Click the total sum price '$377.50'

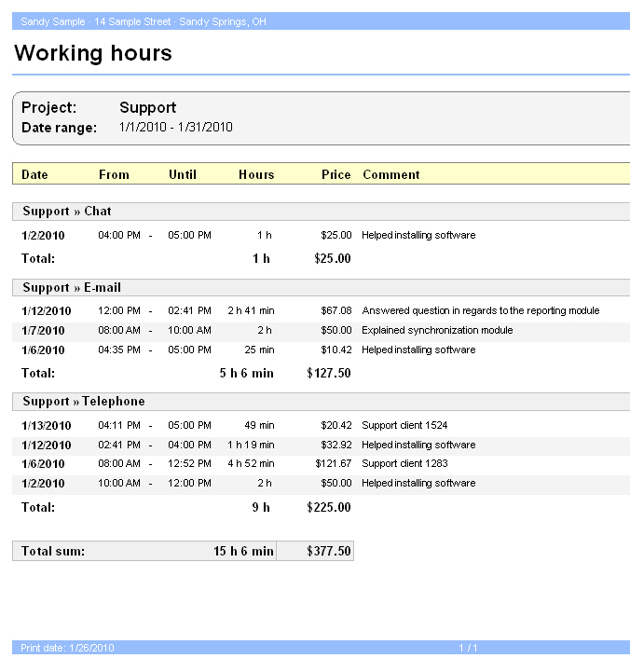pyautogui.click(x=329, y=551)
